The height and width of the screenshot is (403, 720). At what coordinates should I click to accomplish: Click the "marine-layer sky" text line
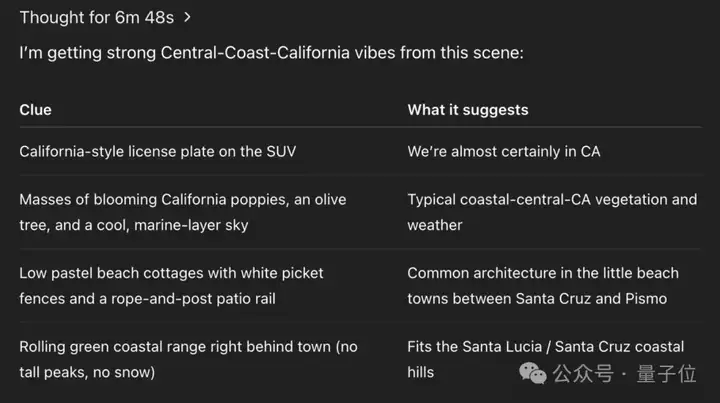coord(134,225)
